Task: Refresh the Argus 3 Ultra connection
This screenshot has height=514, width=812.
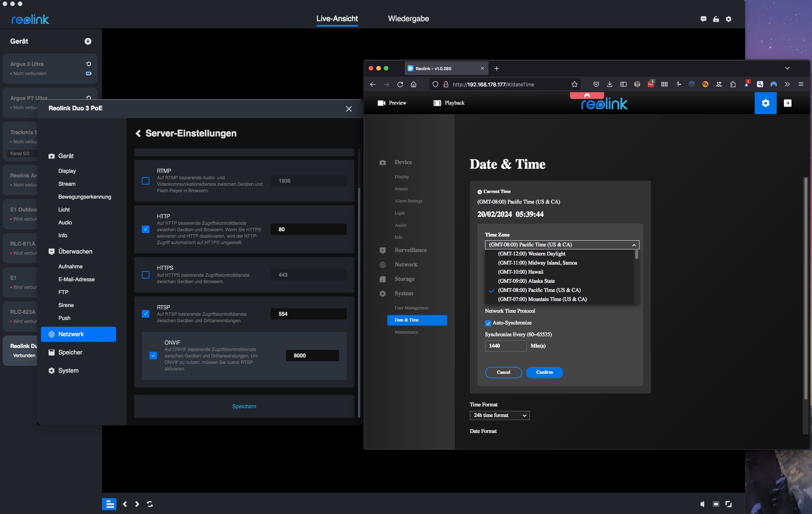Action: [x=88, y=64]
